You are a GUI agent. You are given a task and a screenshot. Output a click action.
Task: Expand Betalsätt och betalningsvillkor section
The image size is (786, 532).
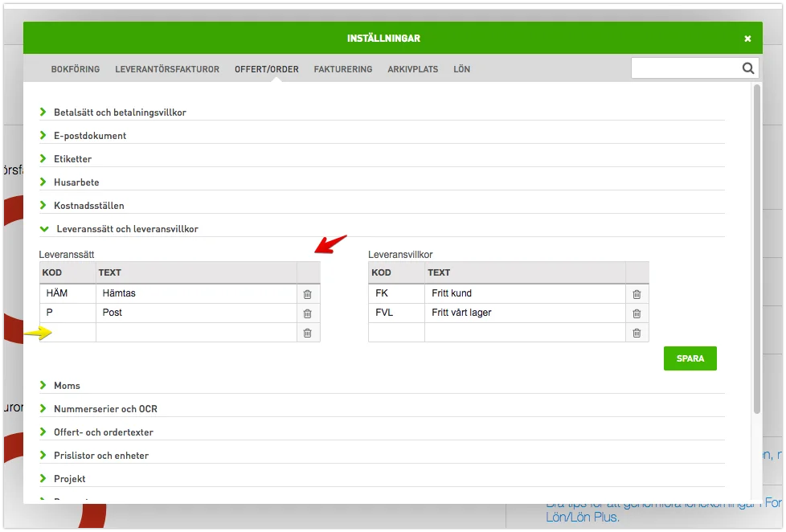(382, 113)
